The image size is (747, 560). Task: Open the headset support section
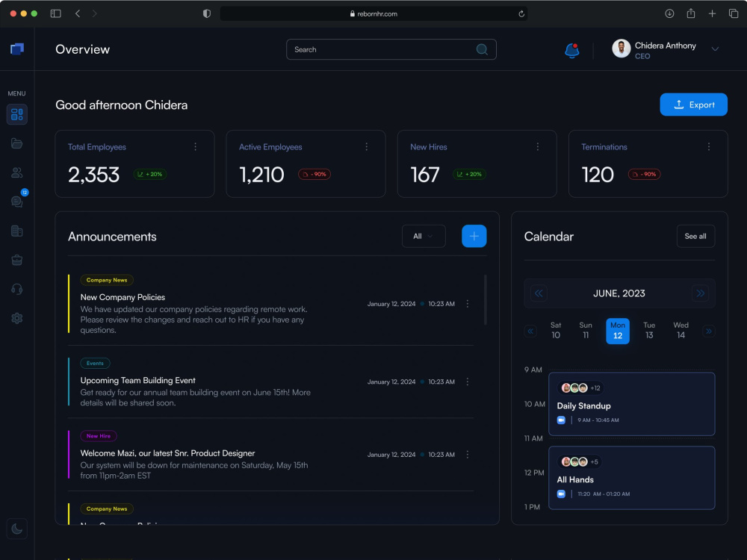point(16,289)
